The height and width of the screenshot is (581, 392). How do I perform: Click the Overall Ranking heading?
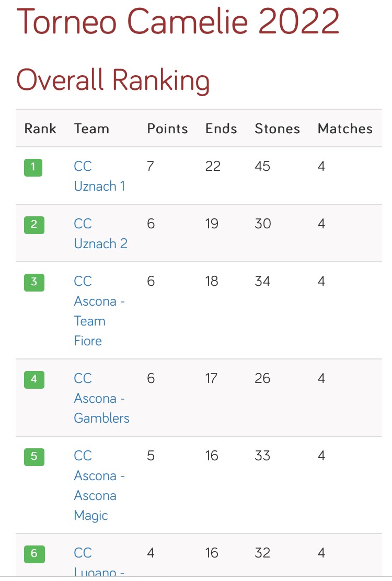(x=113, y=80)
